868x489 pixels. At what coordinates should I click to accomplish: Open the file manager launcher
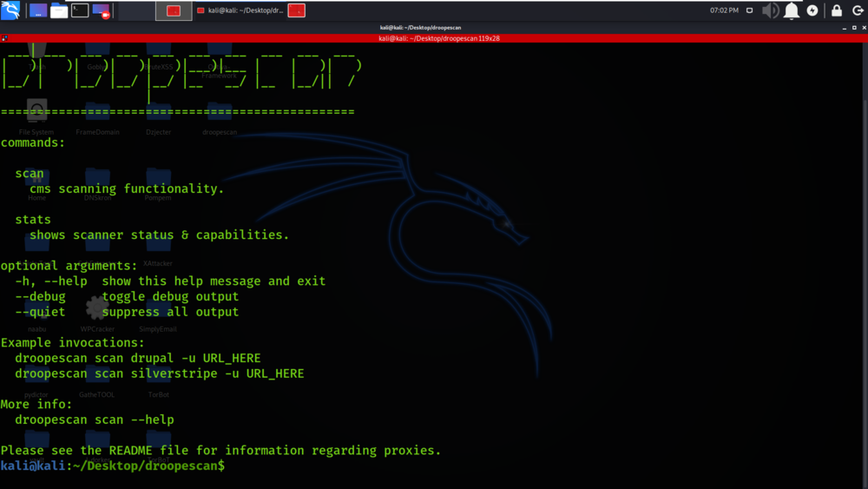(59, 10)
